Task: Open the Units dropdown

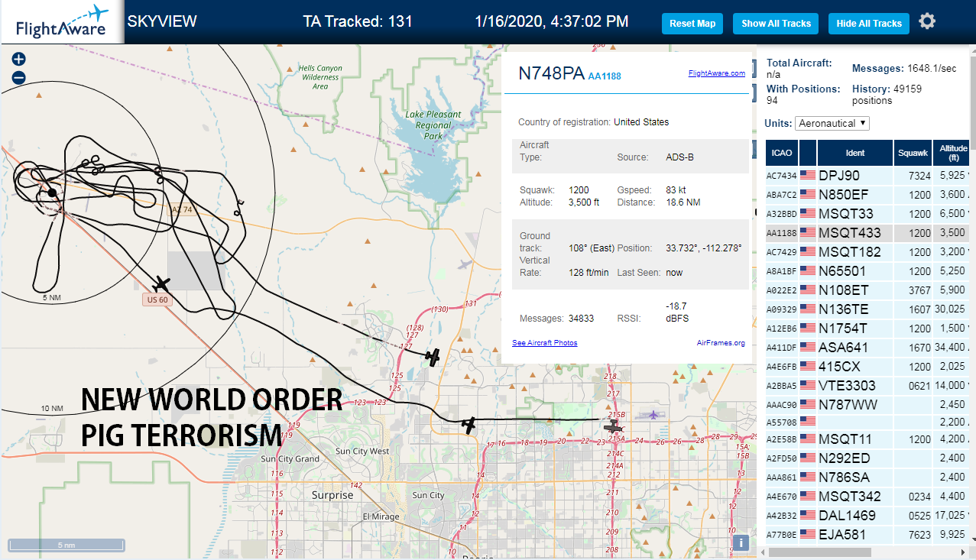Action: [832, 123]
